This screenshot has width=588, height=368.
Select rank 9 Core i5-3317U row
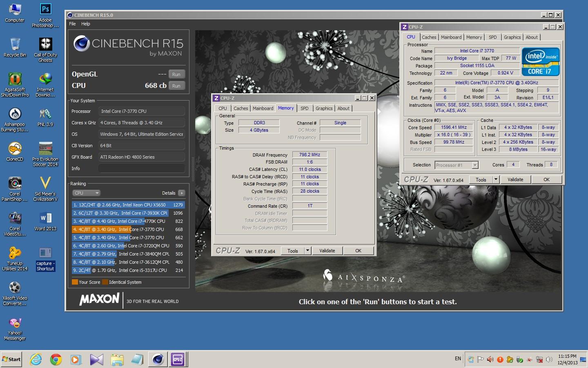(x=128, y=270)
